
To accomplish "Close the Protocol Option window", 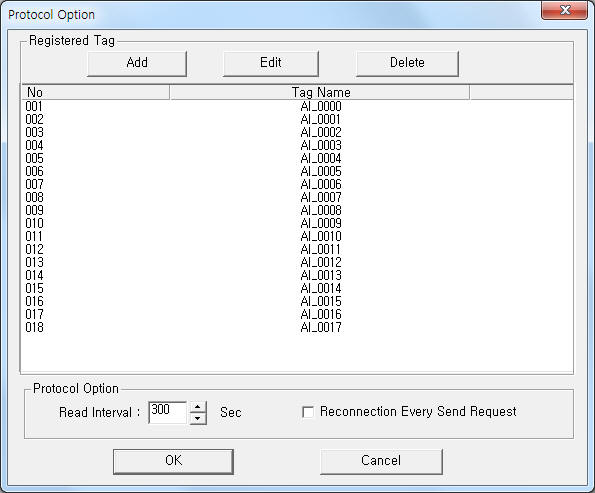I will (565, 10).
